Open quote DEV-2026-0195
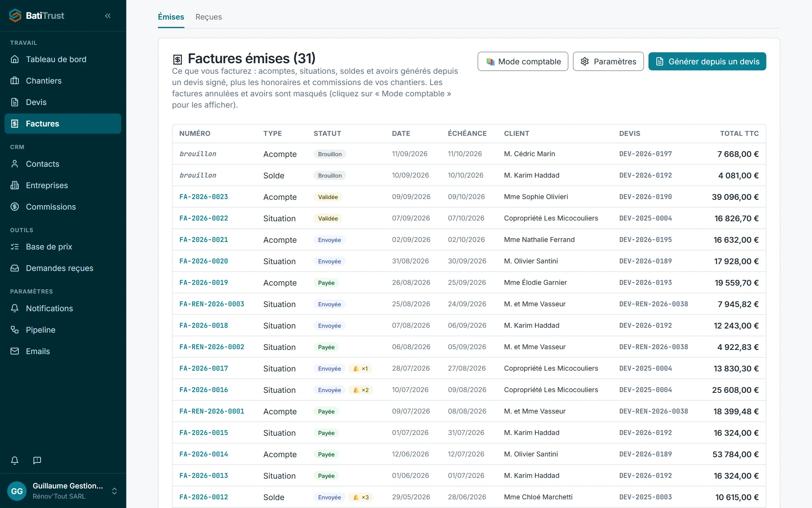 click(645, 240)
